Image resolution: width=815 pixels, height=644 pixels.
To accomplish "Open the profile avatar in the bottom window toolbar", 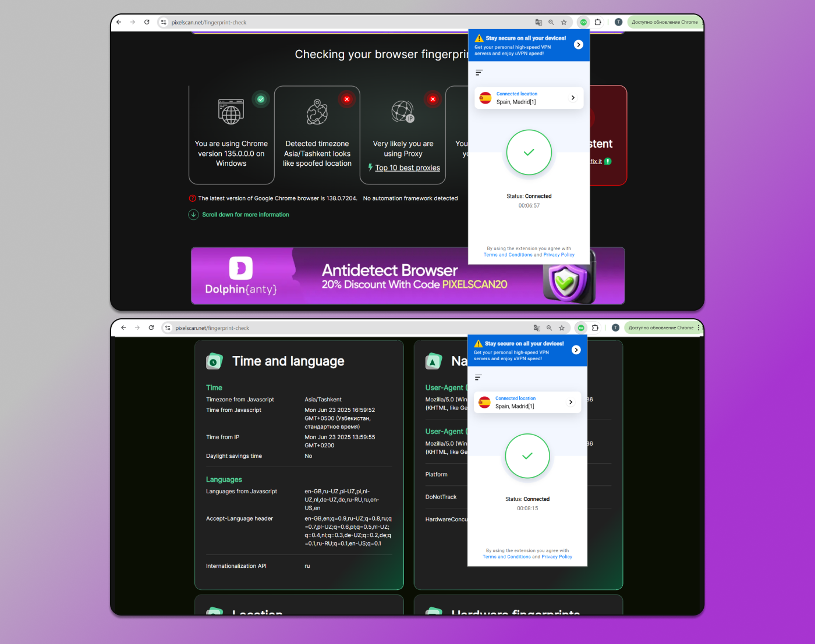I will (x=615, y=328).
